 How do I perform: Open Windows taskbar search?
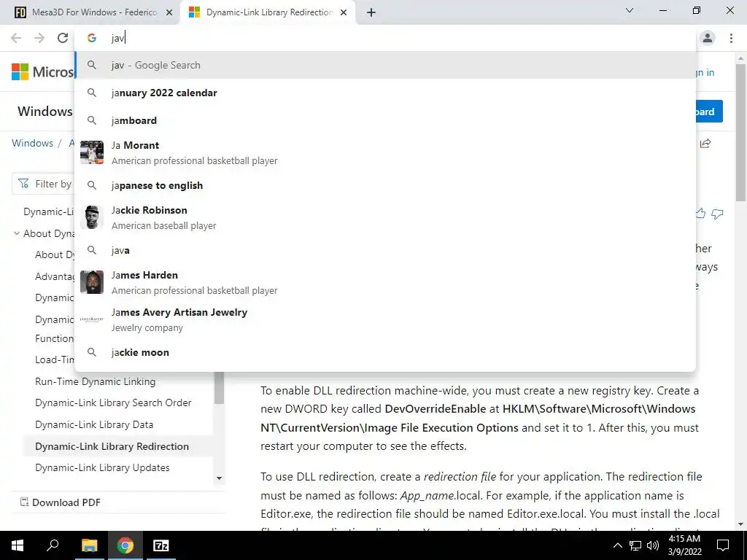(x=53, y=545)
